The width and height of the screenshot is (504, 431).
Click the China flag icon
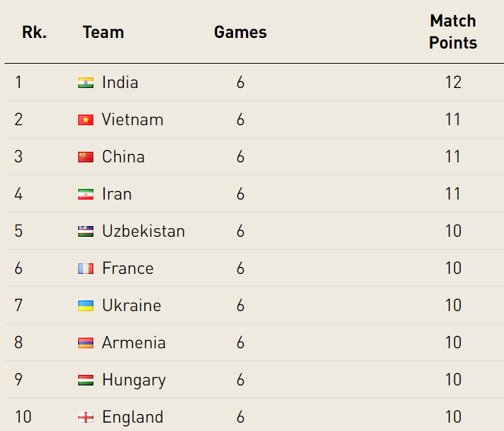[86, 157]
